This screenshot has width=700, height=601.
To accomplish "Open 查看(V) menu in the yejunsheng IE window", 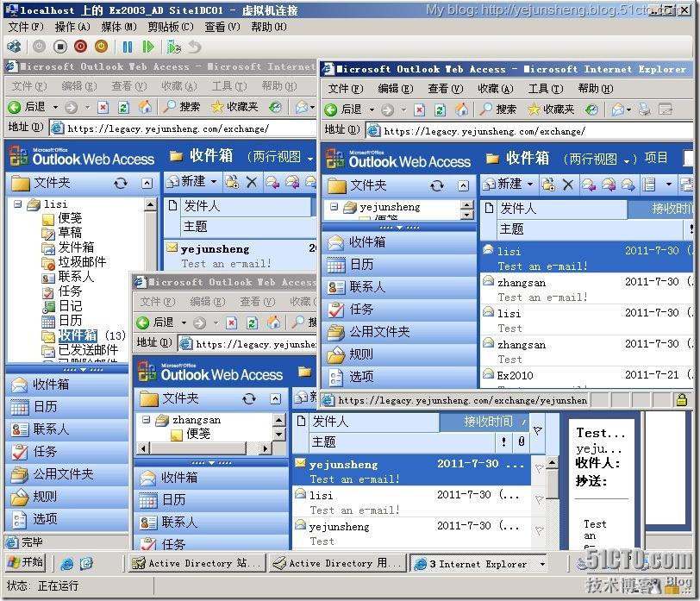I will (x=446, y=89).
